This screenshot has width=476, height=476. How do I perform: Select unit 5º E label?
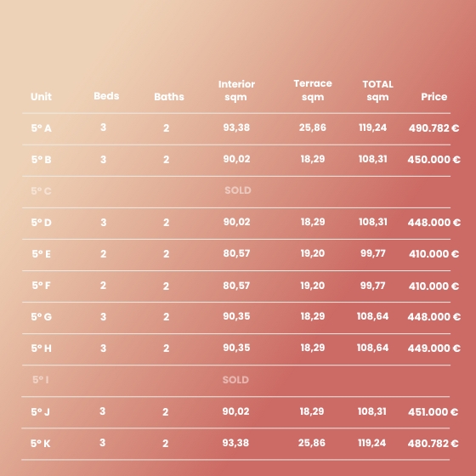pyautogui.click(x=42, y=254)
